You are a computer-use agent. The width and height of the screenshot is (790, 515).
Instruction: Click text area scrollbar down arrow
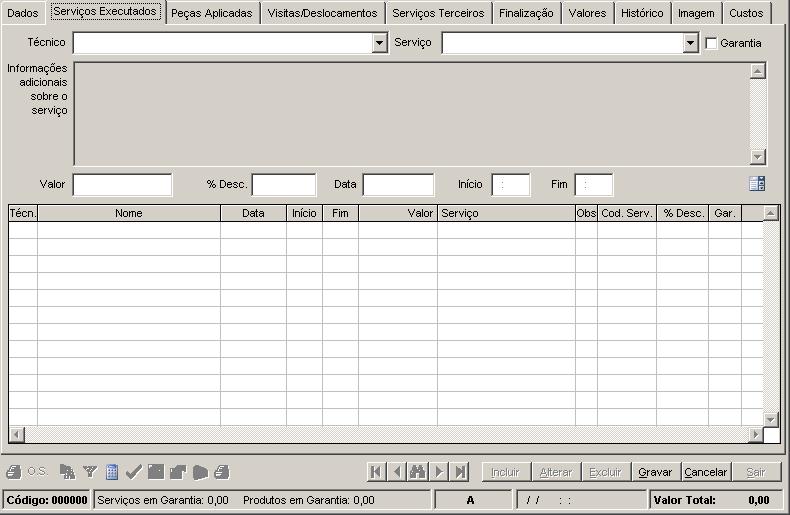[758, 157]
